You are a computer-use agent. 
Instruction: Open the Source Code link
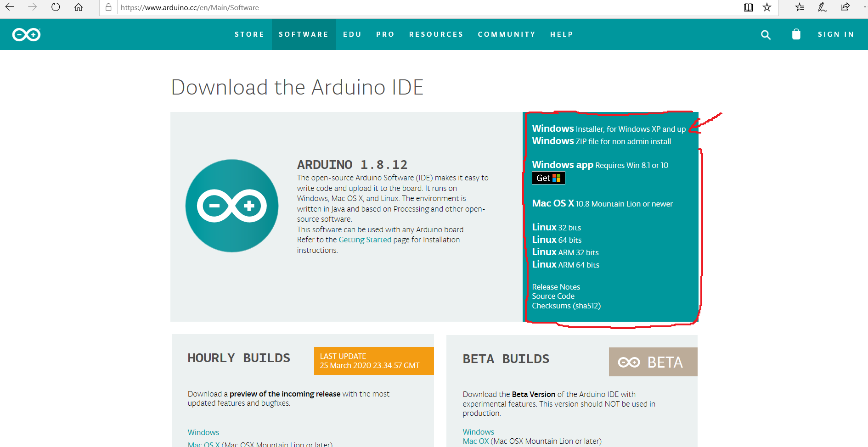(553, 296)
